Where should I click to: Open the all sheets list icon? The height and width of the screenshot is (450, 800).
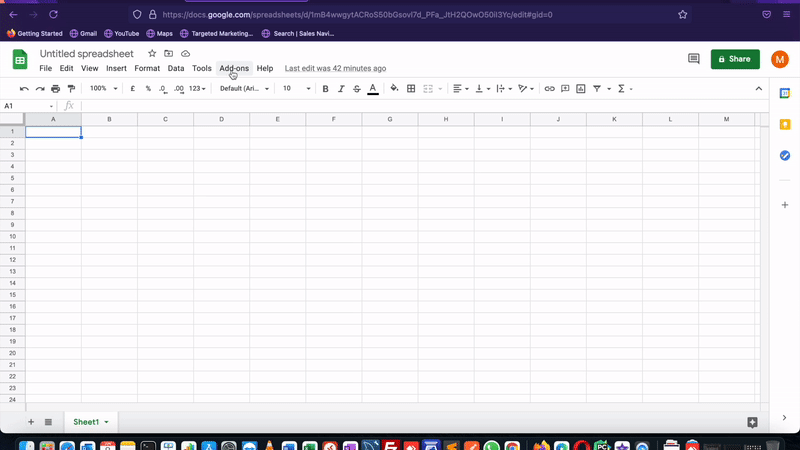point(48,422)
